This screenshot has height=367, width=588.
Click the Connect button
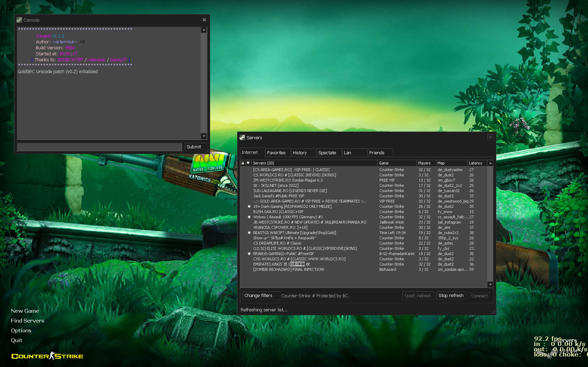[480, 296]
